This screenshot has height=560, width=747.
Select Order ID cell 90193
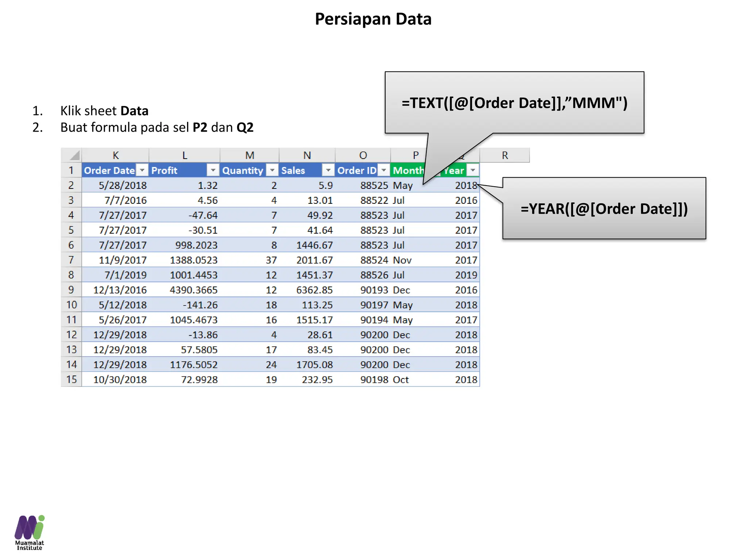363,290
